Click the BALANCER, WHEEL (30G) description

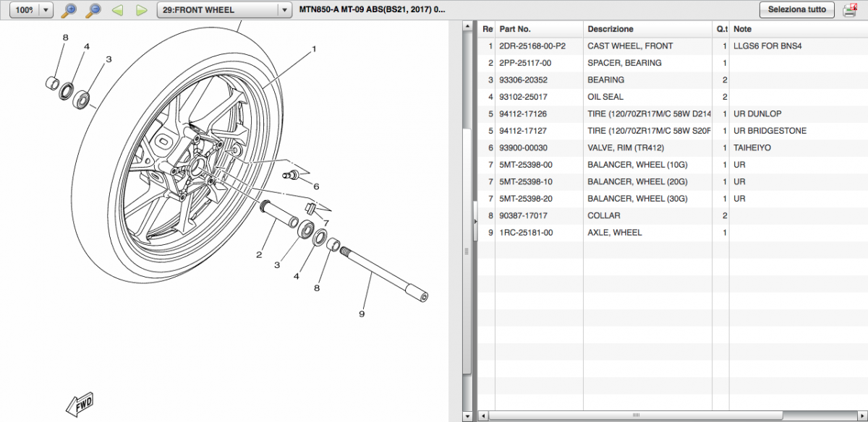tap(637, 199)
